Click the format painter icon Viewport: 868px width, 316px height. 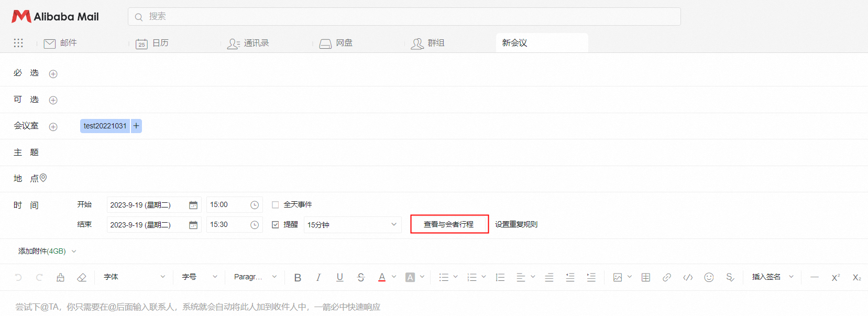(60, 277)
